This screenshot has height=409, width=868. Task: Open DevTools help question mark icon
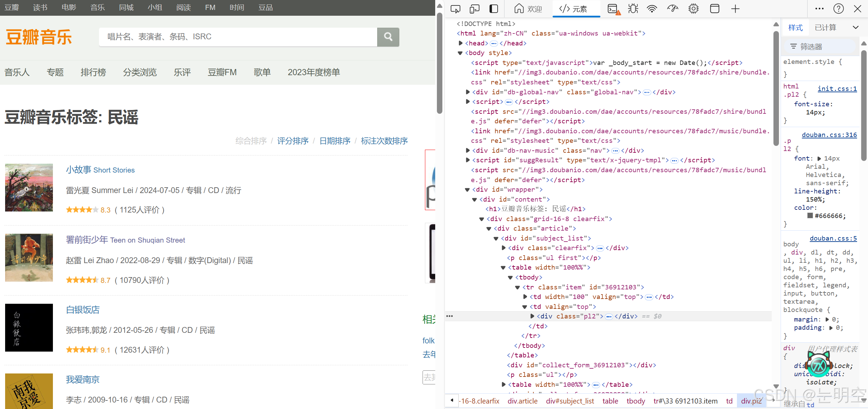click(x=838, y=9)
